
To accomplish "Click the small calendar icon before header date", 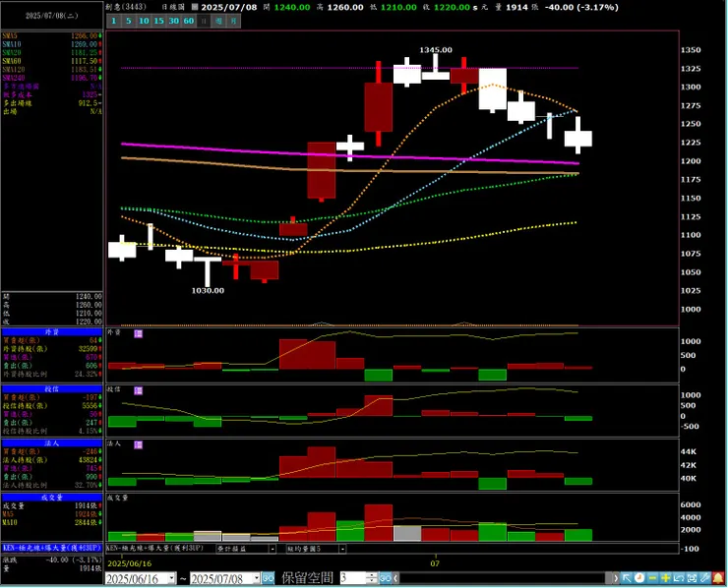I will click(x=195, y=7).
